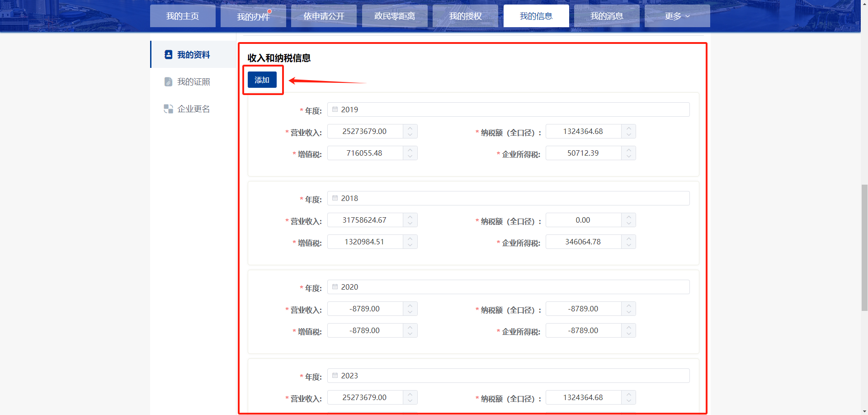868x415 pixels.
Task: Click the 我的证照 sidebar icon
Action: click(168, 82)
